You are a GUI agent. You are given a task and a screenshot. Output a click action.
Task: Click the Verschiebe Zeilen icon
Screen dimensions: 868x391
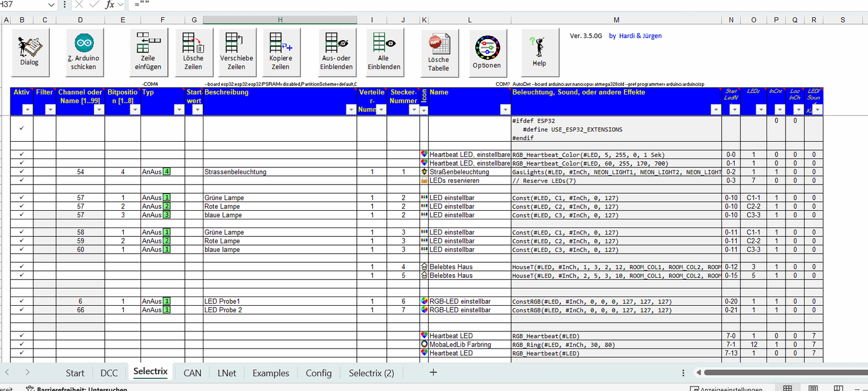pyautogui.click(x=236, y=43)
